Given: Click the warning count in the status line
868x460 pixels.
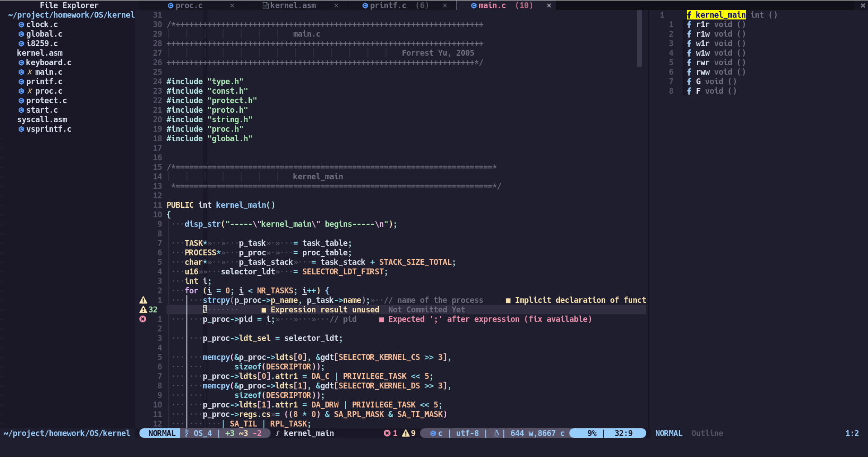Looking at the screenshot, I should coord(409,433).
